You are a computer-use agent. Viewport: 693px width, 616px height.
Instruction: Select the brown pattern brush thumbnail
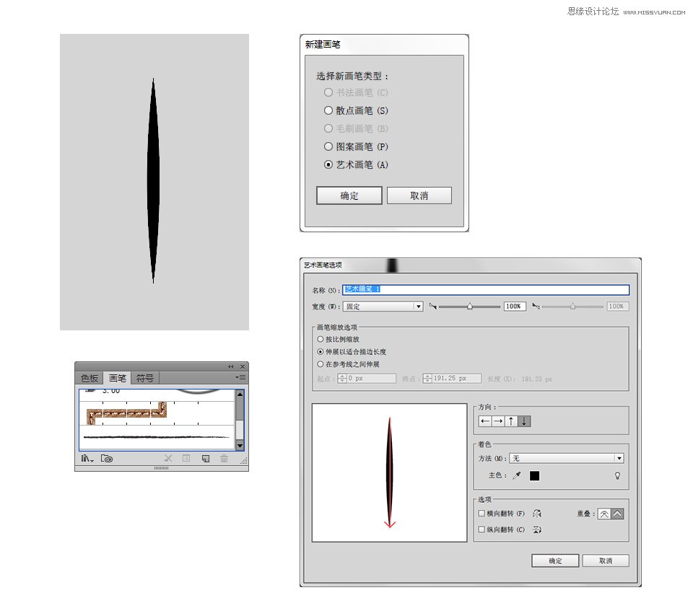[x=127, y=413]
